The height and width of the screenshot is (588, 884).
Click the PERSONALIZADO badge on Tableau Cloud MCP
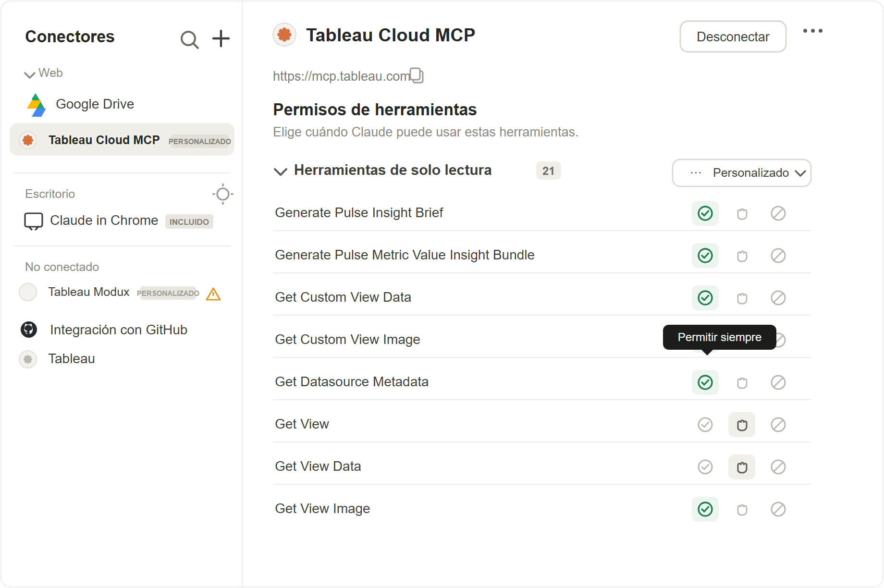point(199,141)
